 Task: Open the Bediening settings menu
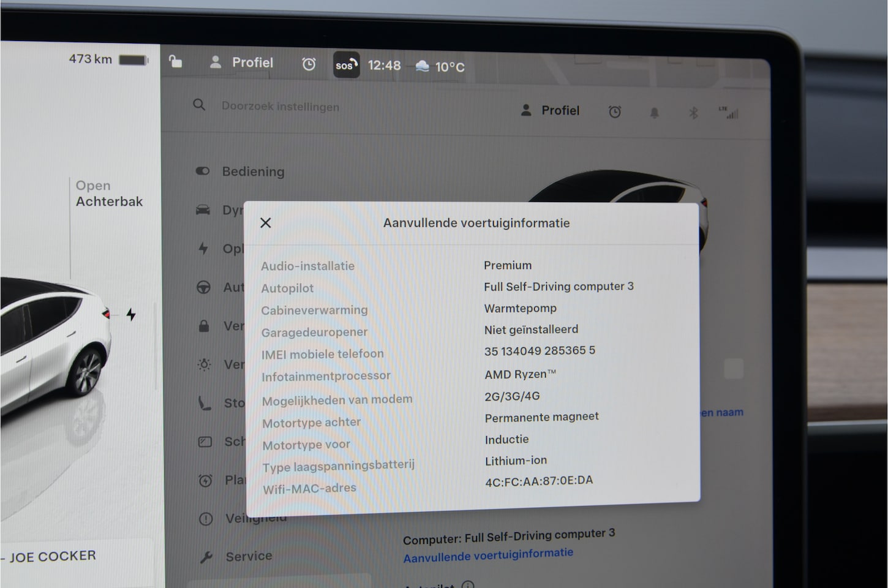pos(252,171)
